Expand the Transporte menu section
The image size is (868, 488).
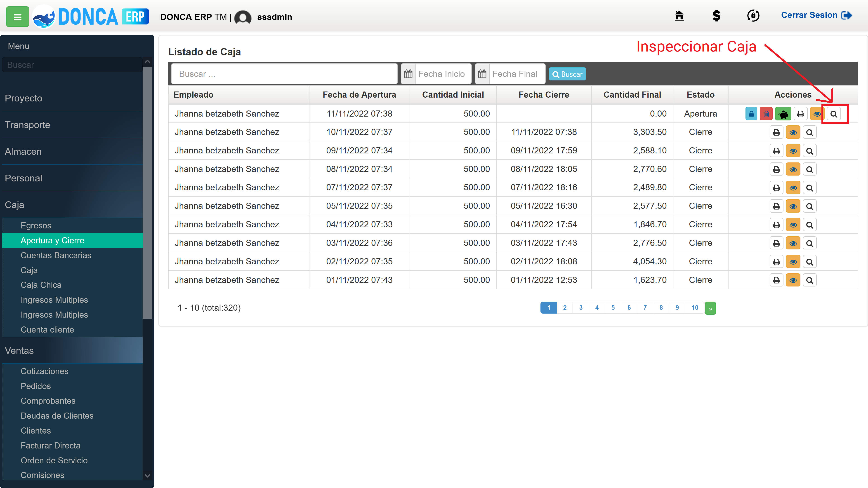pos(72,125)
